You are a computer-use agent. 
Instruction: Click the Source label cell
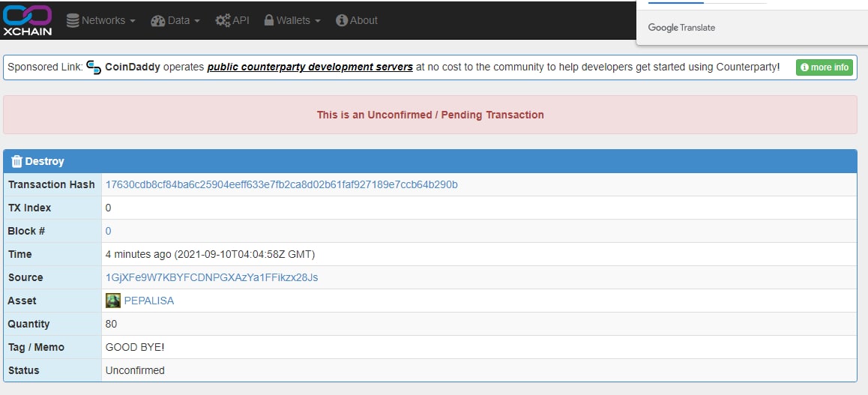(52, 277)
